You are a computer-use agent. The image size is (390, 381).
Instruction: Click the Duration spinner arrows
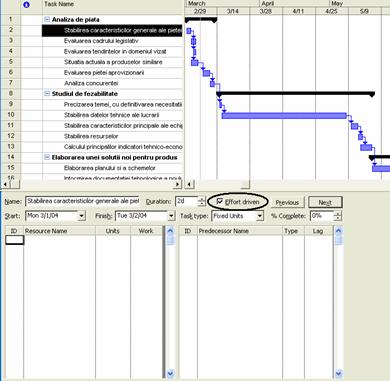click(x=201, y=201)
